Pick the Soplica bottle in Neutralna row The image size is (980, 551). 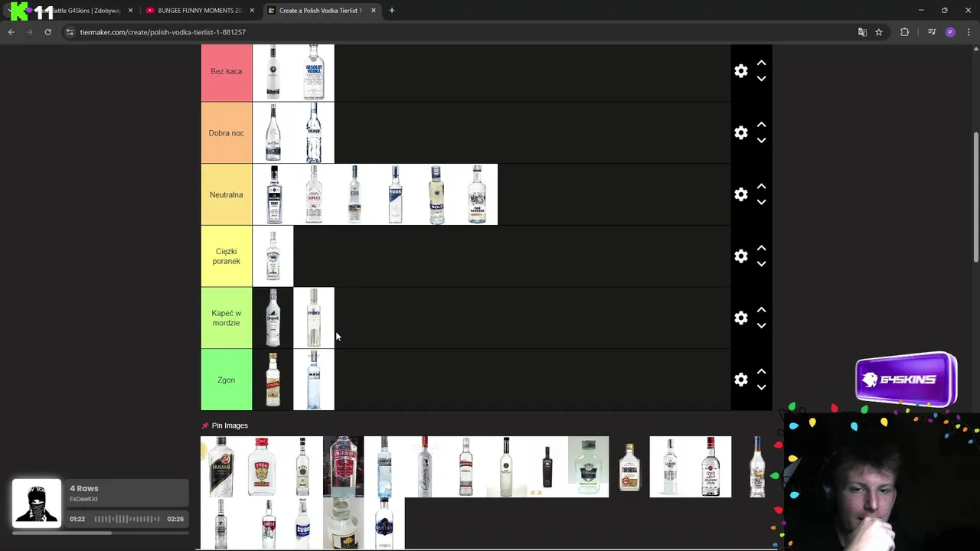pos(314,194)
